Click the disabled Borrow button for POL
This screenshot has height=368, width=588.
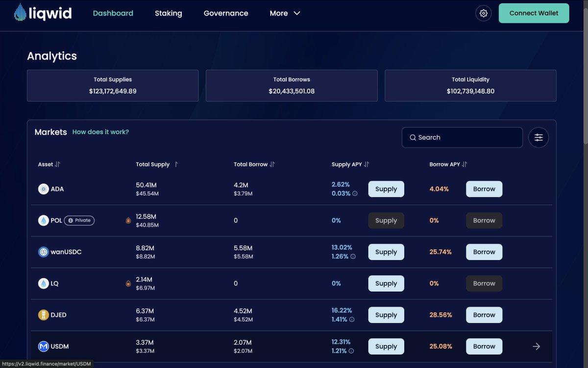(x=484, y=220)
